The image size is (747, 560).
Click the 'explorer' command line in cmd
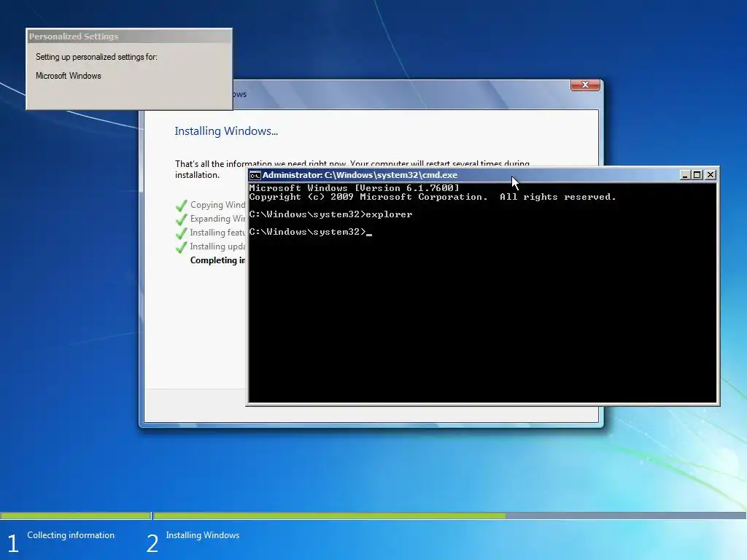(330, 214)
